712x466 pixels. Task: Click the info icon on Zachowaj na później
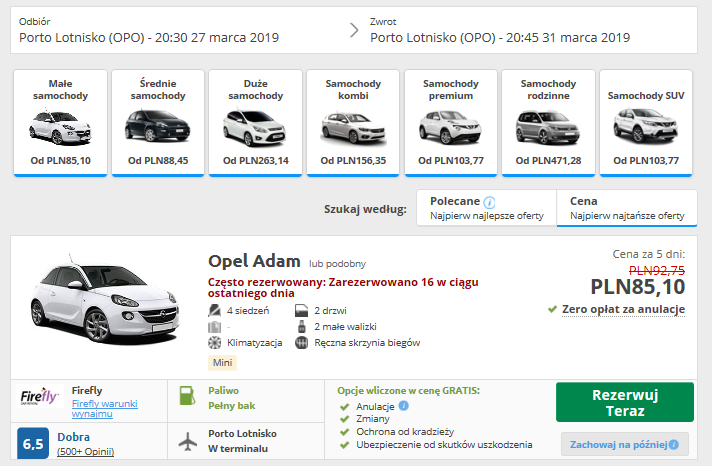pyautogui.click(x=674, y=444)
